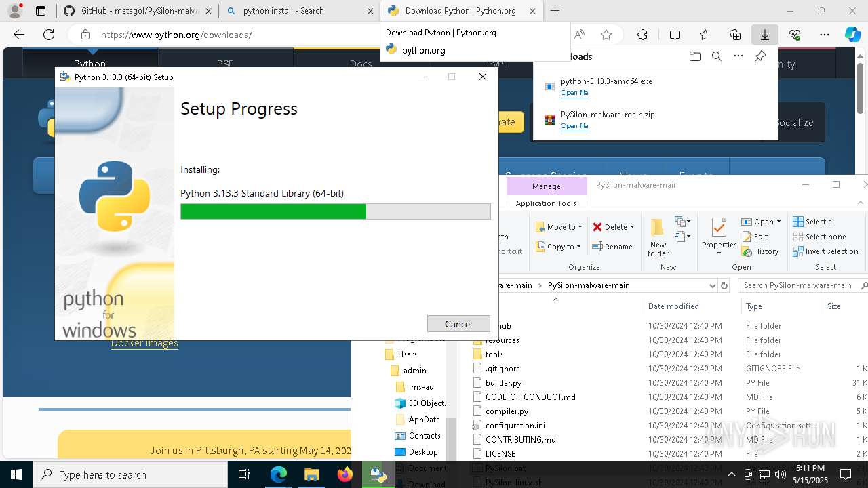868x488 pixels.
Task: Search downloads with magnifier icon
Action: 716,56
